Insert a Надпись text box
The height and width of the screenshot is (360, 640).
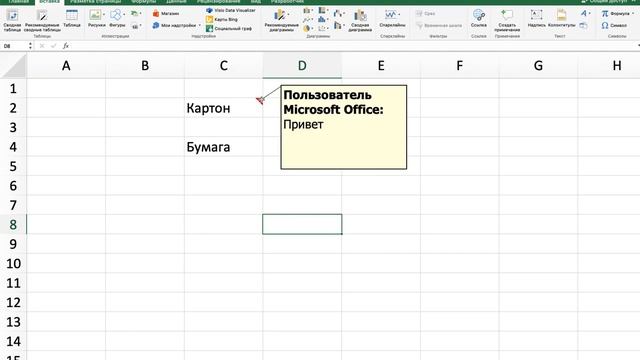click(536, 19)
